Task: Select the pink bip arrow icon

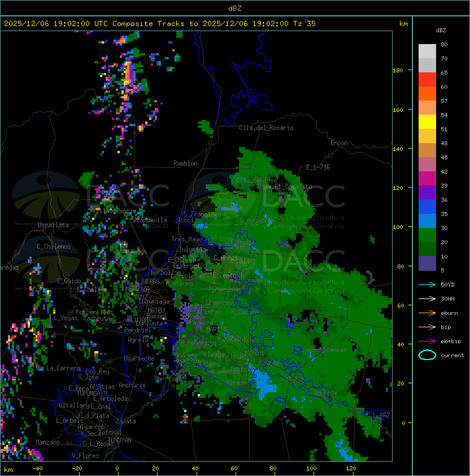Action: (x=427, y=327)
